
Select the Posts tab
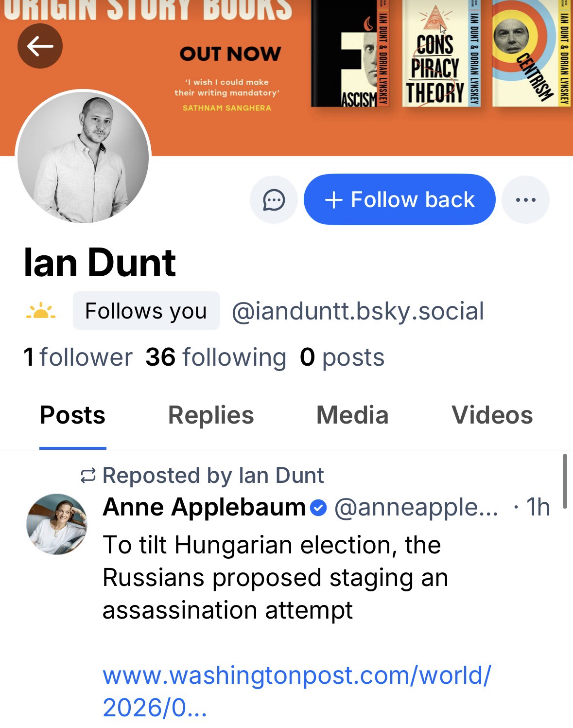(72, 415)
